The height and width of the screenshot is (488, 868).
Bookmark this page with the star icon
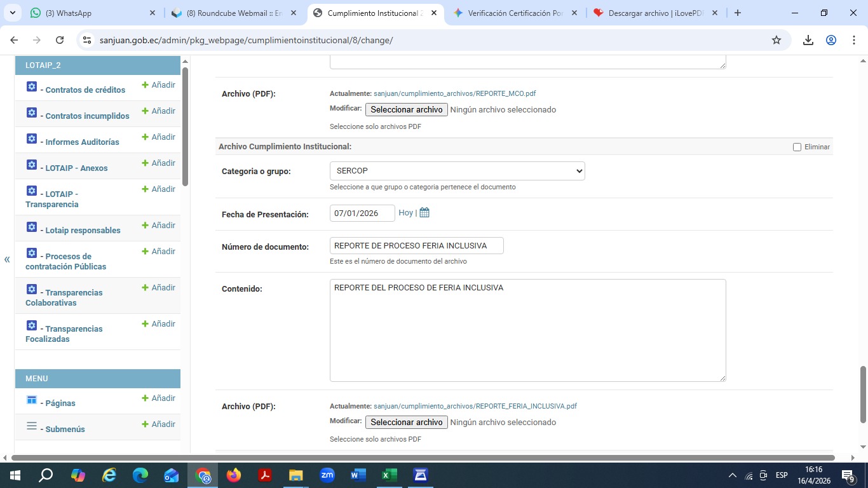tap(776, 40)
